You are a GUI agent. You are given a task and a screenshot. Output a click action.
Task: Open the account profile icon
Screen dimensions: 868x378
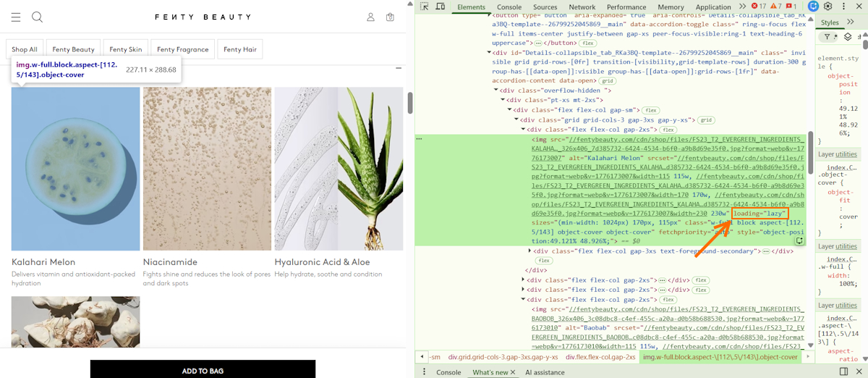[x=370, y=17]
